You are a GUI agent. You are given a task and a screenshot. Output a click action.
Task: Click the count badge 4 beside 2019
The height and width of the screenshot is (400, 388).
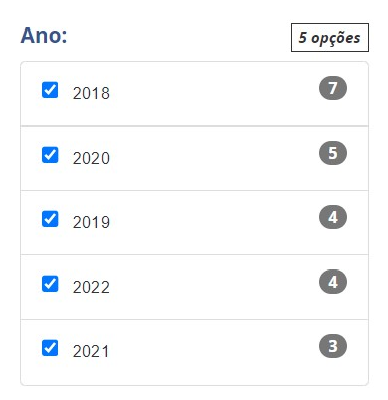pos(333,217)
